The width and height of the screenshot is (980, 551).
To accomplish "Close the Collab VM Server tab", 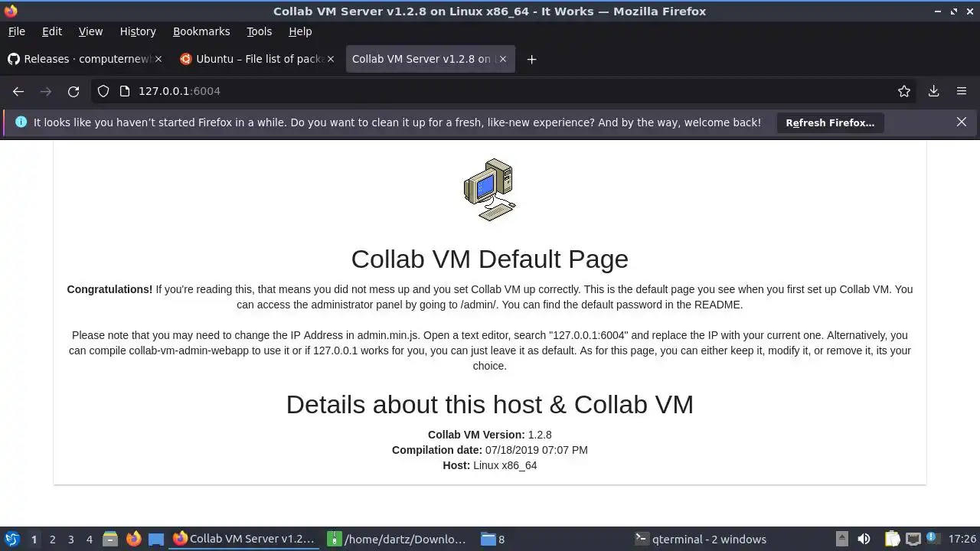I will click(x=503, y=59).
